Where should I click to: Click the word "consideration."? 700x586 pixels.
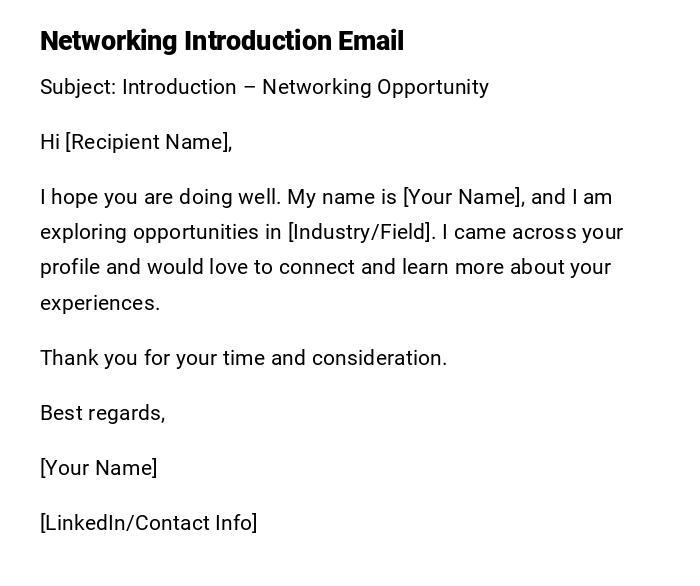click(380, 358)
